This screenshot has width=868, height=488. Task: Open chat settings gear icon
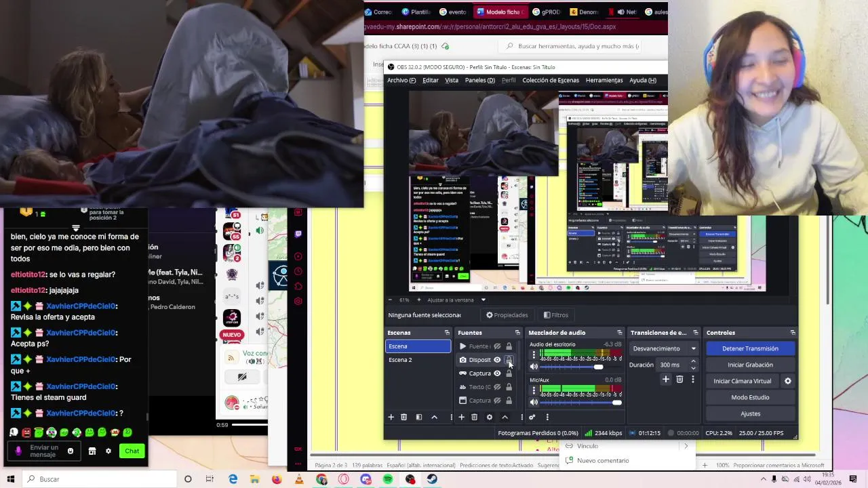[x=108, y=451]
